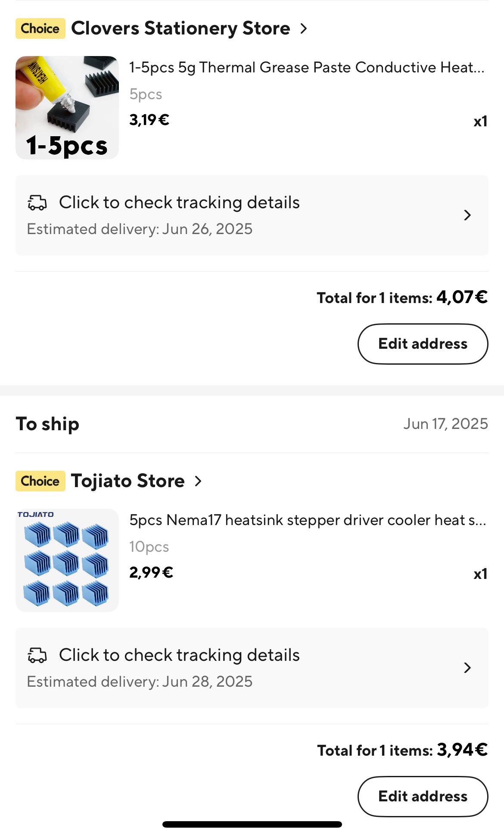
Task: Expand Tojiato Store chevron arrow
Action: (x=198, y=481)
